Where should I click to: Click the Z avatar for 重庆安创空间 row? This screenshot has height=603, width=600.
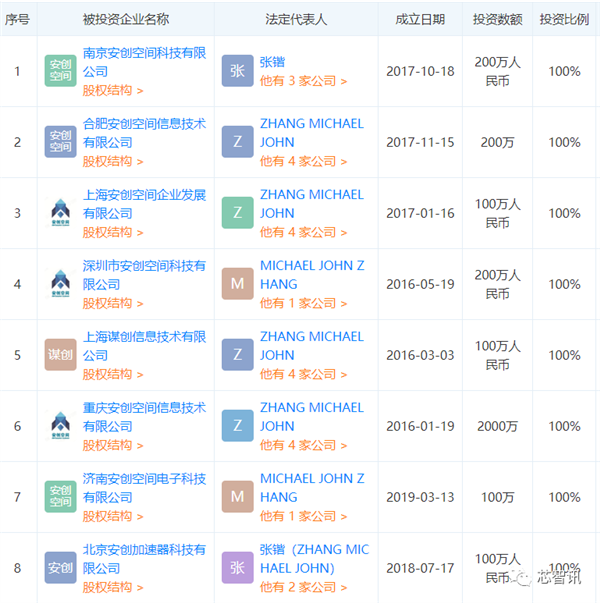coord(237,426)
